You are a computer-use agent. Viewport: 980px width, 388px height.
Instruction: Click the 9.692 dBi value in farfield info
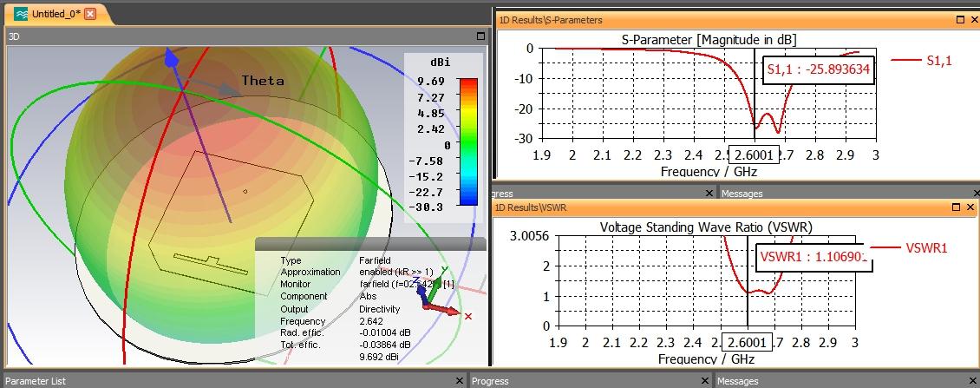click(379, 357)
